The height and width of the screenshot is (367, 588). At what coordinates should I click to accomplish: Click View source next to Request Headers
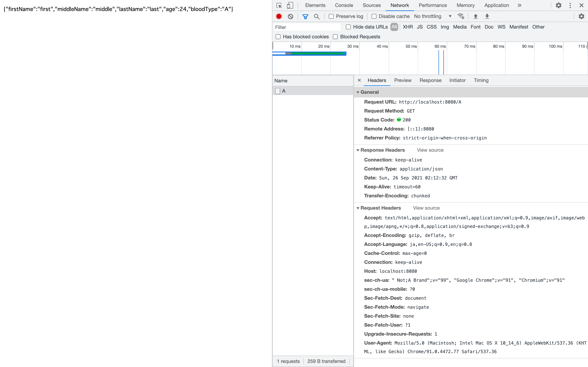pos(426,208)
